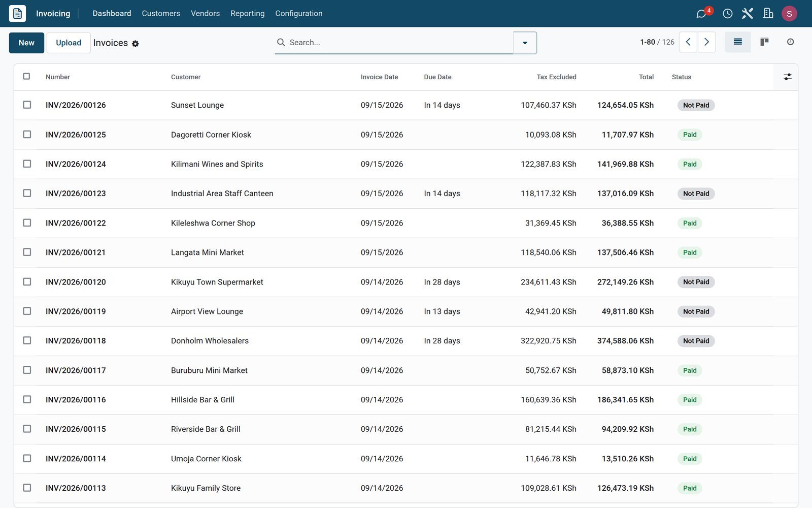
Task: Check the box for INV/2026/00123
Action: click(27, 193)
